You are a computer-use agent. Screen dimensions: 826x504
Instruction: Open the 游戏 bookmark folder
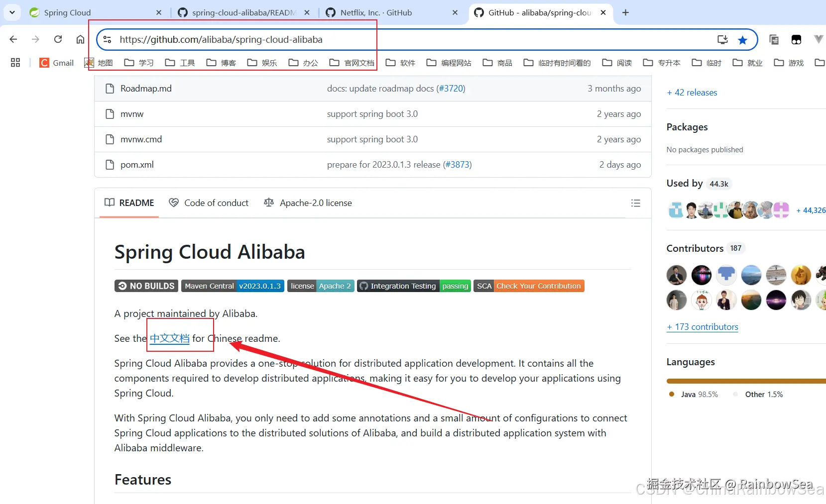point(789,63)
